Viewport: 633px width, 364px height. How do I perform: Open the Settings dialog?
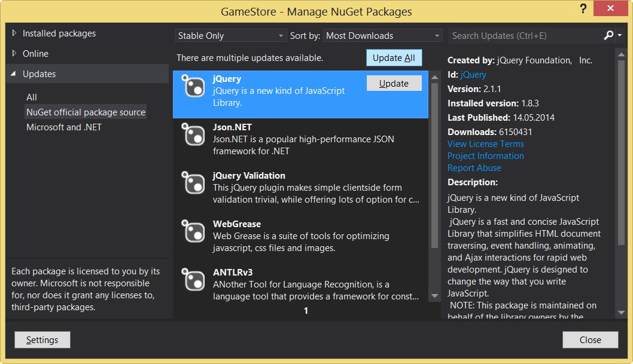tap(42, 340)
